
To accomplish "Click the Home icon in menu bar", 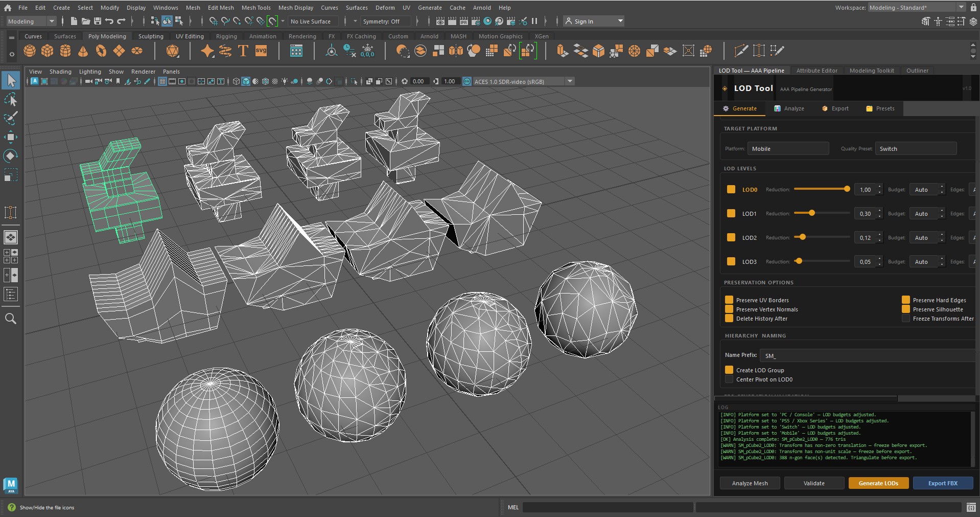I will tap(8, 8).
